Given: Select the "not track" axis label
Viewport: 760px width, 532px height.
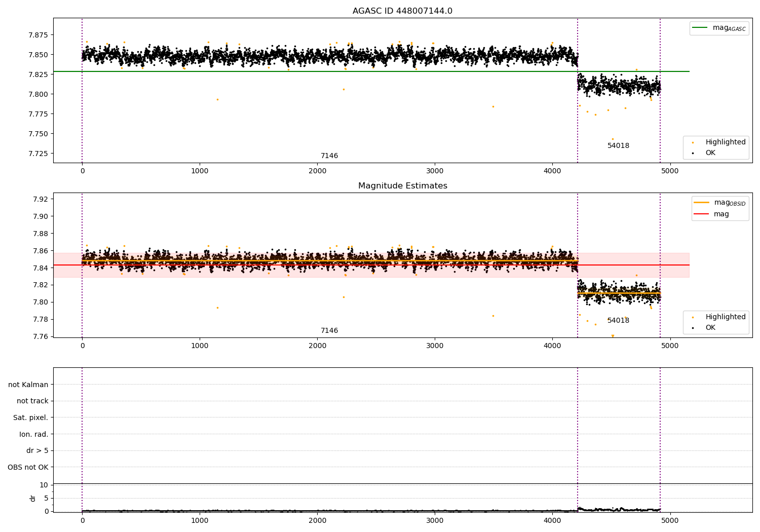Looking at the screenshot, I should (x=32, y=401).
